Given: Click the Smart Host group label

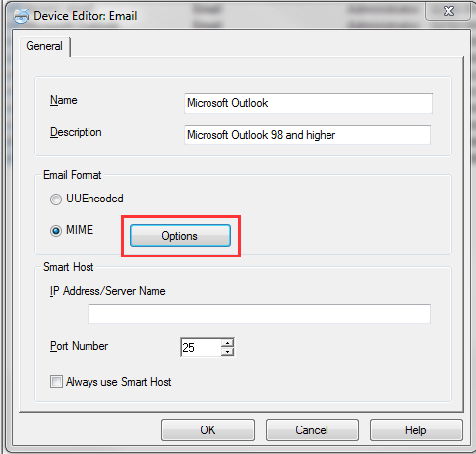Looking at the screenshot, I should tap(69, 267).
